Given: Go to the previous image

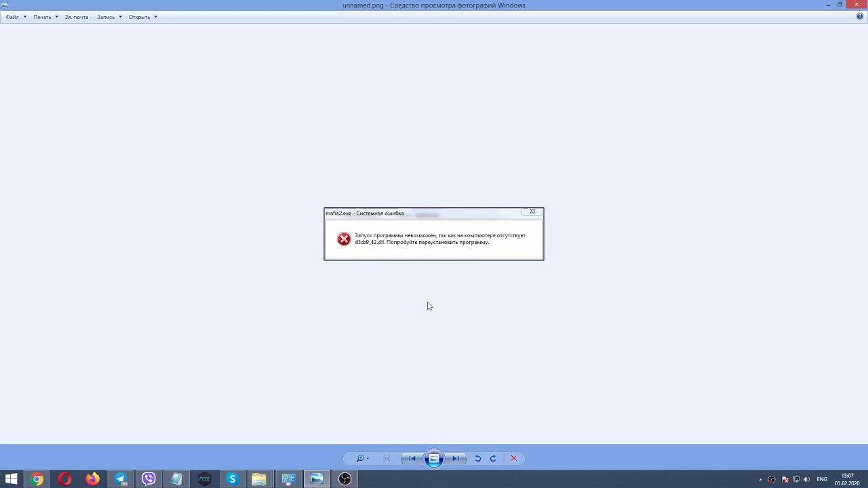Looking at the screenshot, I should pyautogui.click(x=412, y=459).
